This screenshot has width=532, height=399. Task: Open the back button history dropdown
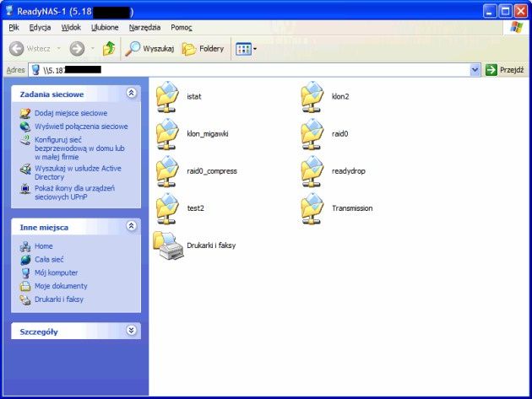(59, 49)
